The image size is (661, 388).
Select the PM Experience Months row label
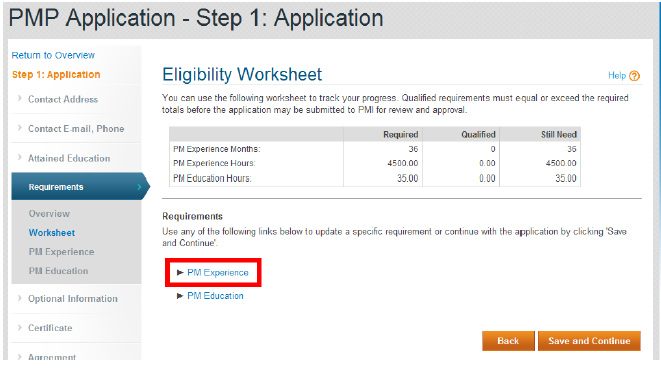click(x=217, y=149)
